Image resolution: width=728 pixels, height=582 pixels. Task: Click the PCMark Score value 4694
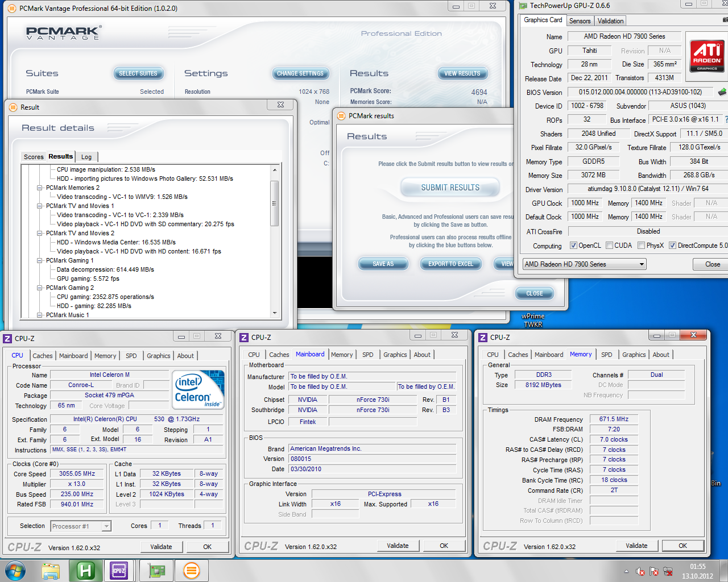479,92
